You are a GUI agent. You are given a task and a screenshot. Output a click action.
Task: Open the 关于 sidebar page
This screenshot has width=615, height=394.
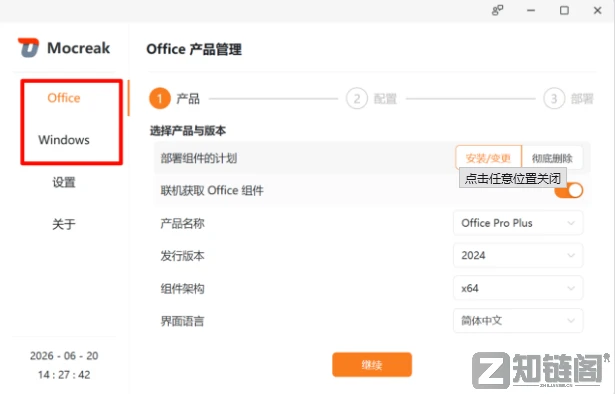click(64, 224)
